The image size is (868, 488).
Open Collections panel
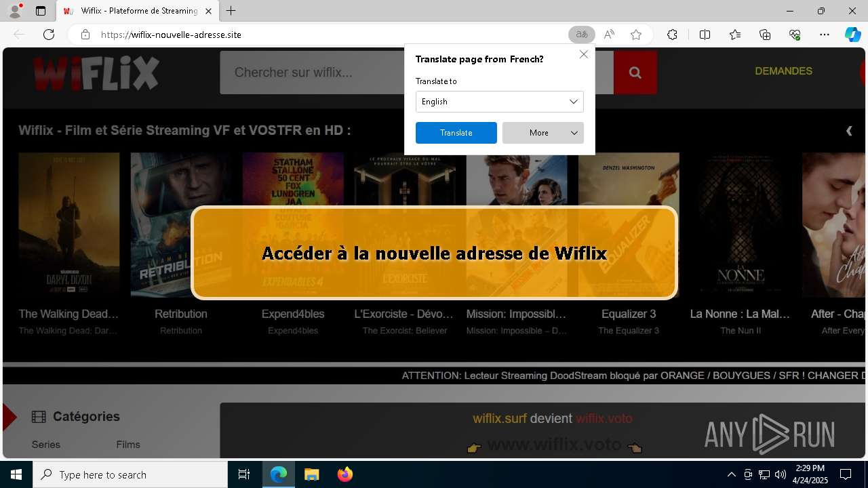pos(765,35)
